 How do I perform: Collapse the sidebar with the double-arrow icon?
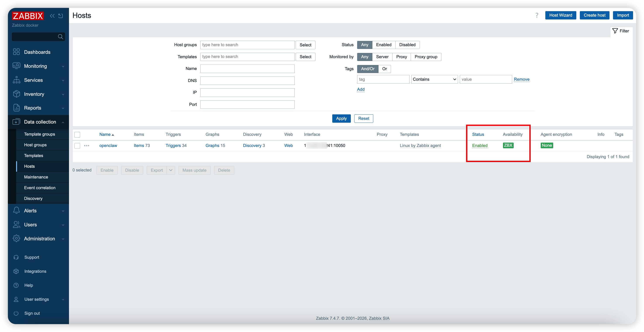[52, 16]
